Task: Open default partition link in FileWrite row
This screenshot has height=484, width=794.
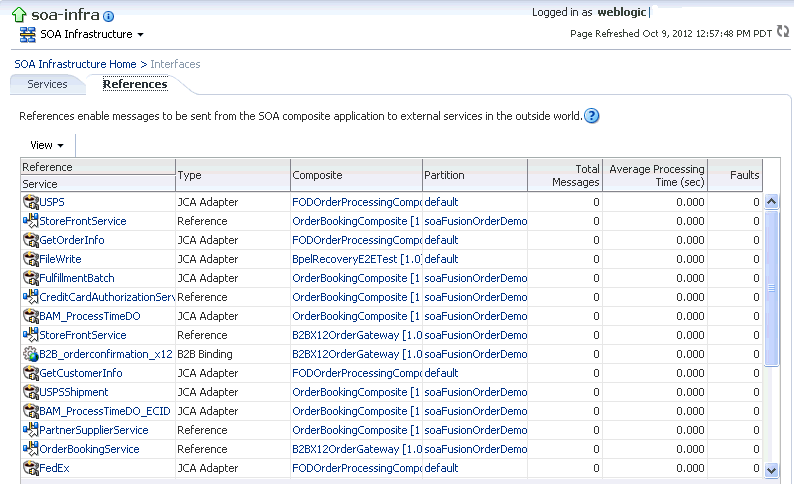Action: (441, 259)
